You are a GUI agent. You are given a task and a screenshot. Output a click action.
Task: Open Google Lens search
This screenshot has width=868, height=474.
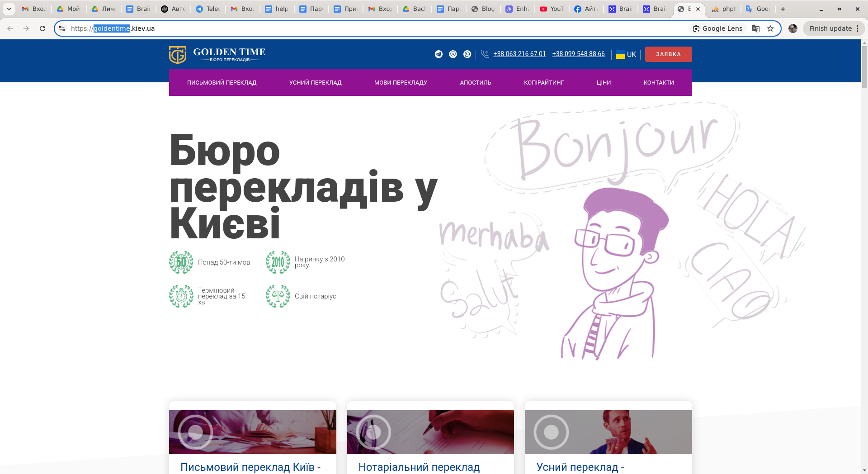point(717,28)
